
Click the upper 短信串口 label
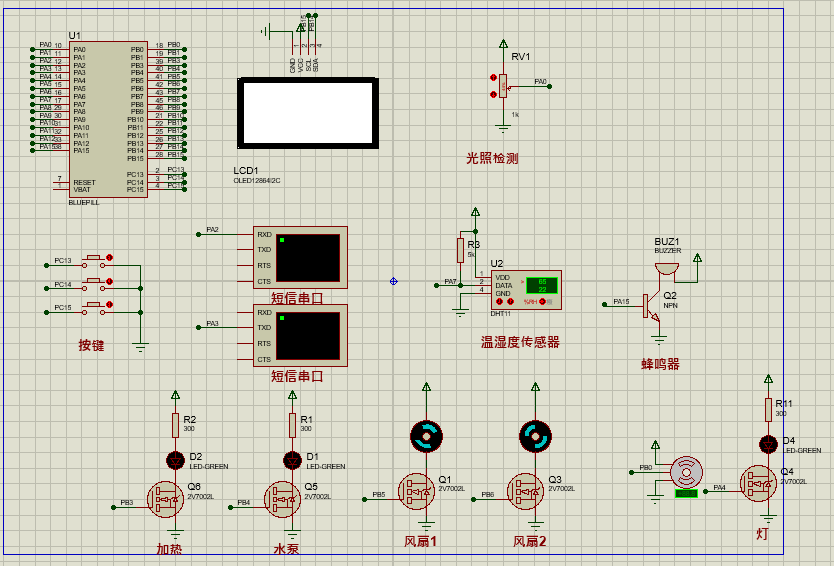point(297,298)
